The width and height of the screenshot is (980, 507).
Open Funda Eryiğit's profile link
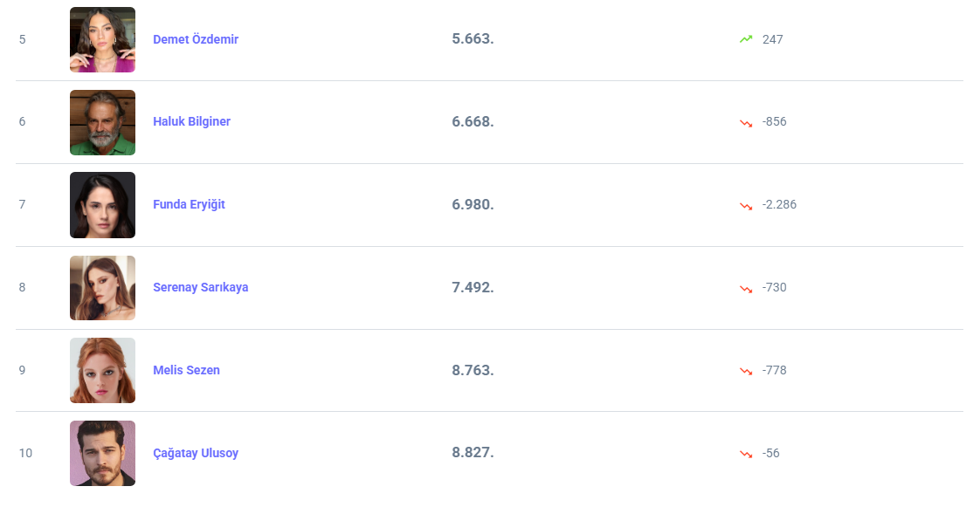(189, 204)
